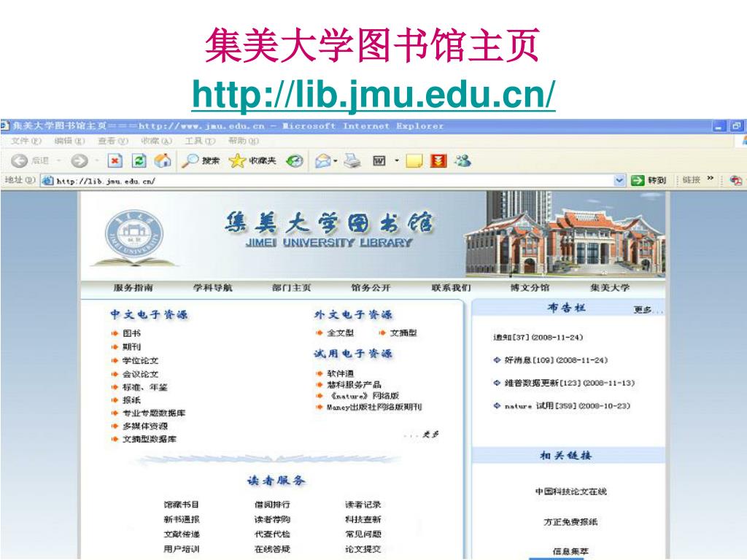This screenshot has height=560, width=747.
Task: Open the Search (搜索) magnifier button
Action: coord(201,161)
